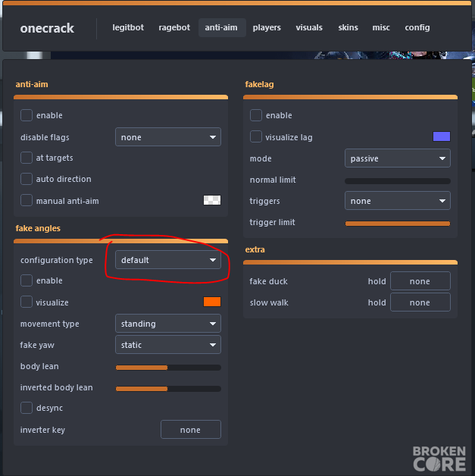This screenshot has width=475, height=476.
Task: Enable the desync checkbox
Action: coord(27,408)
